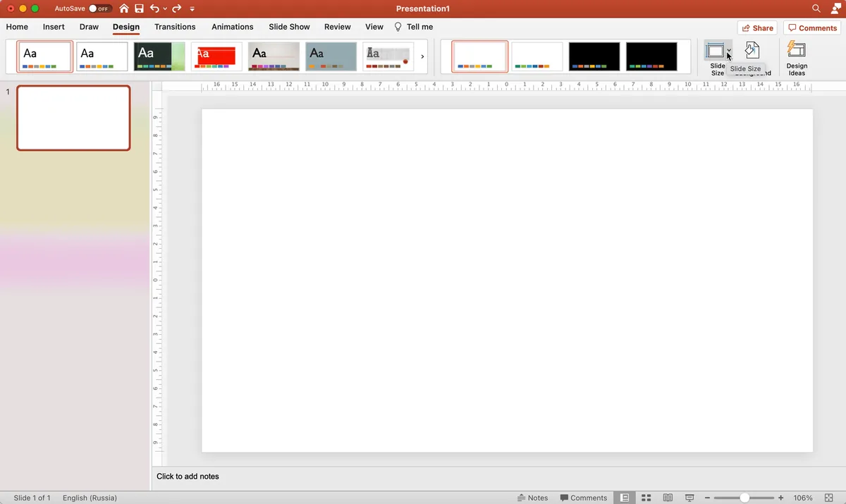This screenshot has width=846, height=504.
Task: Click the blank slide canvas
Action: [507, 281]
